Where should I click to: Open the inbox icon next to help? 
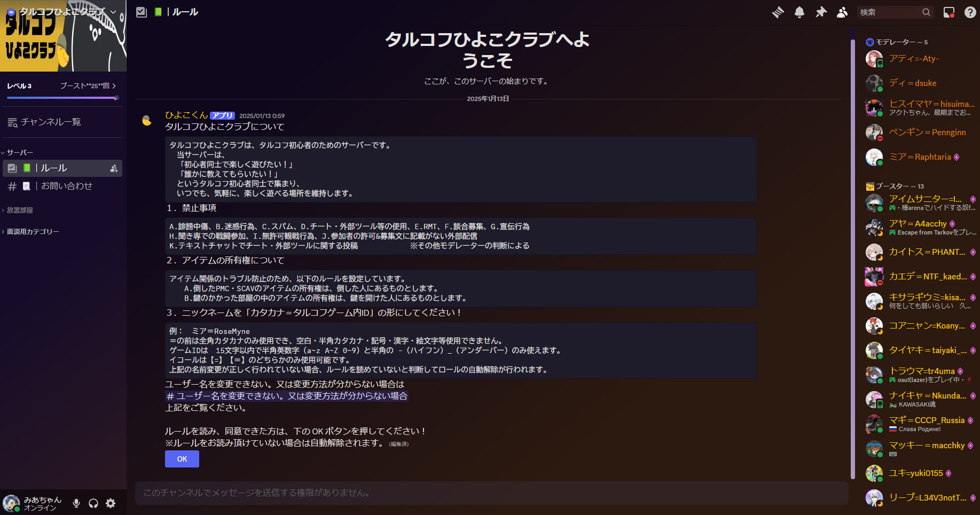point(950,12)
